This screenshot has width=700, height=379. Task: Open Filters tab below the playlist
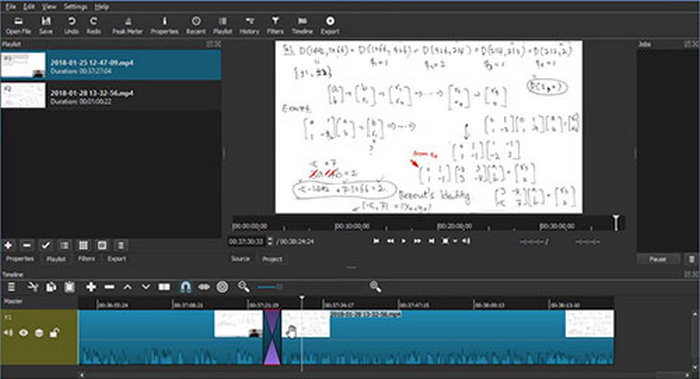[x=86, y=259]
